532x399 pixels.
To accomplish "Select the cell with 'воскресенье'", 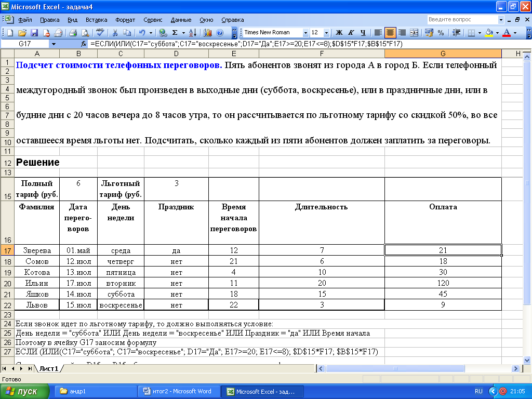I will point(121,305).
